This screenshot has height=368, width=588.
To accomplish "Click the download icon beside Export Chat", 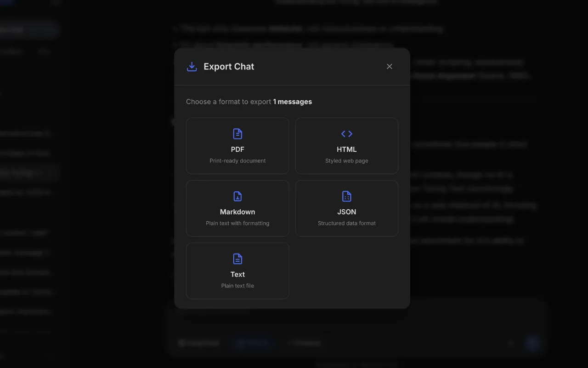I will click(192, 67).
